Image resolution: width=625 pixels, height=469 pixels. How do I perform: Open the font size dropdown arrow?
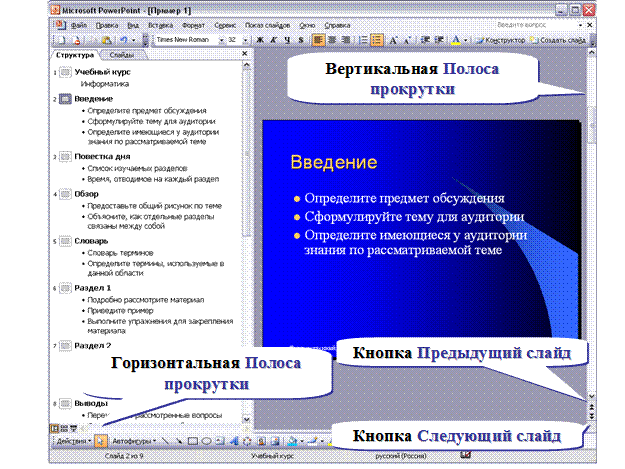tap(246, 40)
